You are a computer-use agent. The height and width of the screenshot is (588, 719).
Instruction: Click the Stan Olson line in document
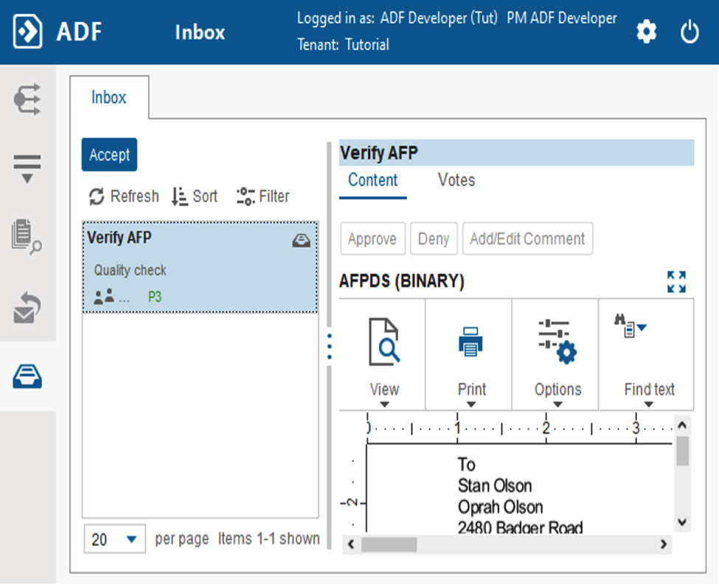pos(495,485)
